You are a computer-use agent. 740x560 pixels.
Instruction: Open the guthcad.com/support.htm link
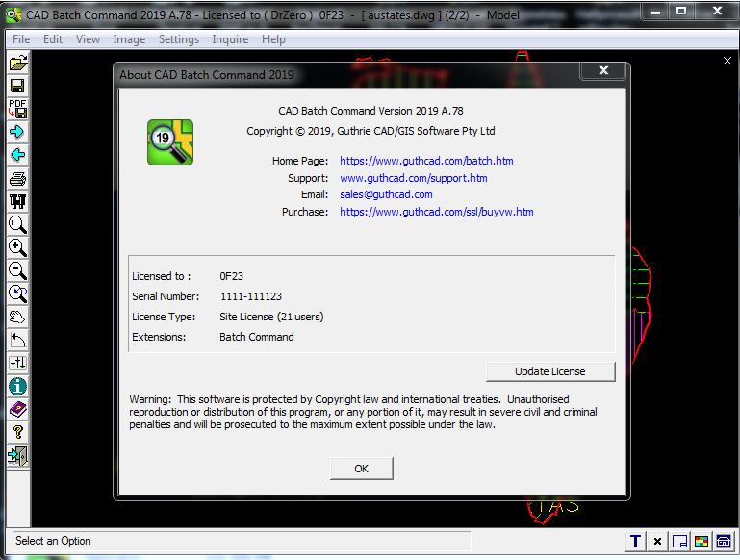pos(414,178)
